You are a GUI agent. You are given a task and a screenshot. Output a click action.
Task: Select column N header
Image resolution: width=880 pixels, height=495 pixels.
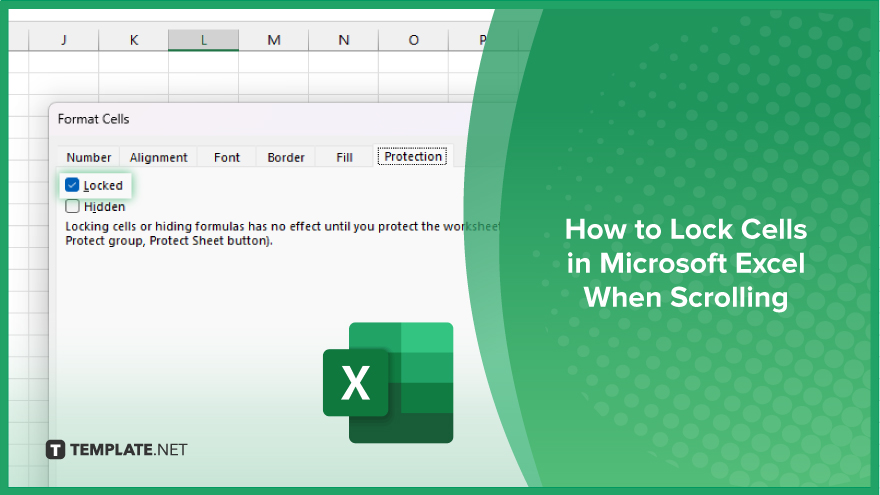343,40
